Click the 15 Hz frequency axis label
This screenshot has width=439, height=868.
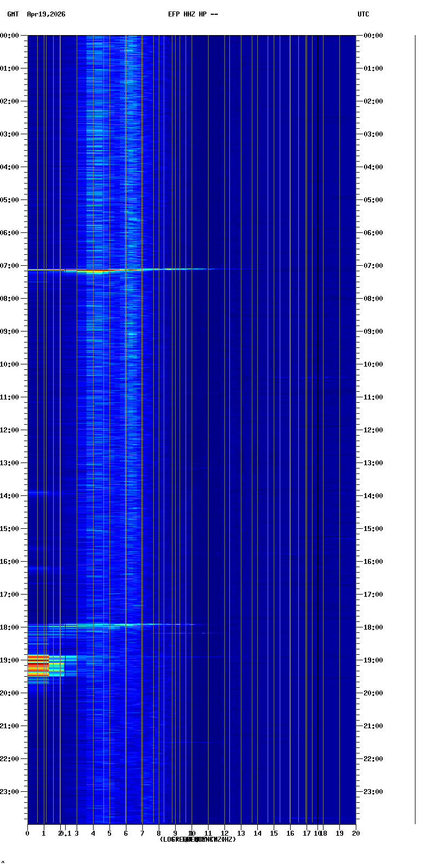tap(274, 833)
